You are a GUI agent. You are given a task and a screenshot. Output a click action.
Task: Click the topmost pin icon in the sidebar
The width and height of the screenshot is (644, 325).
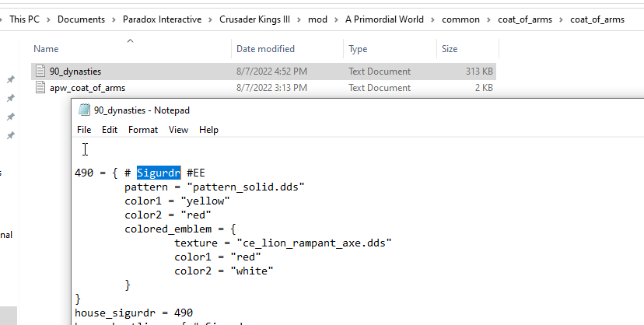10,80
